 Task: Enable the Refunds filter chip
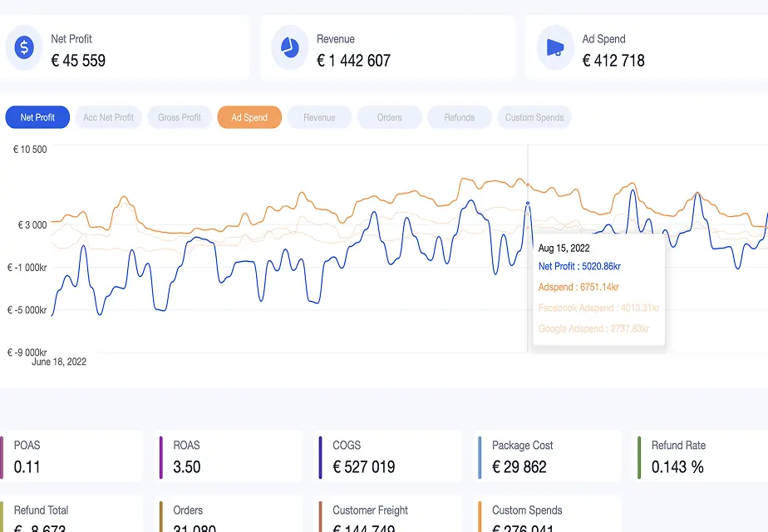click(x=459, y=117)
